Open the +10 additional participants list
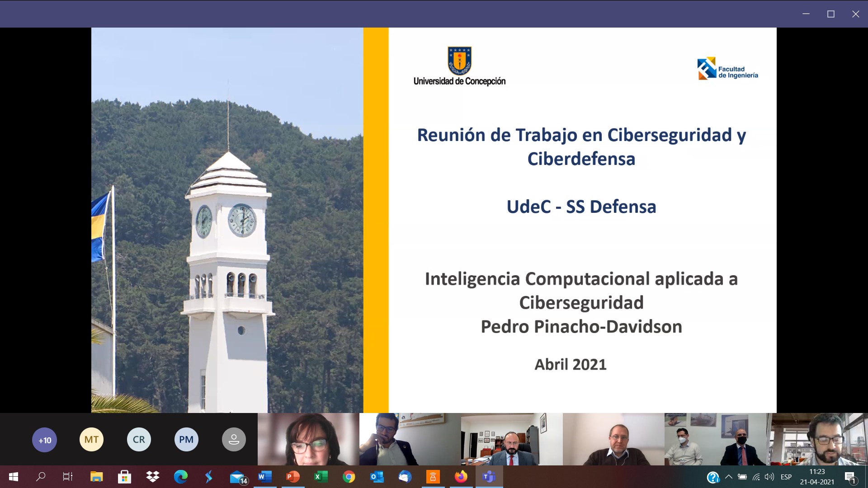 [x=44, y=440]
